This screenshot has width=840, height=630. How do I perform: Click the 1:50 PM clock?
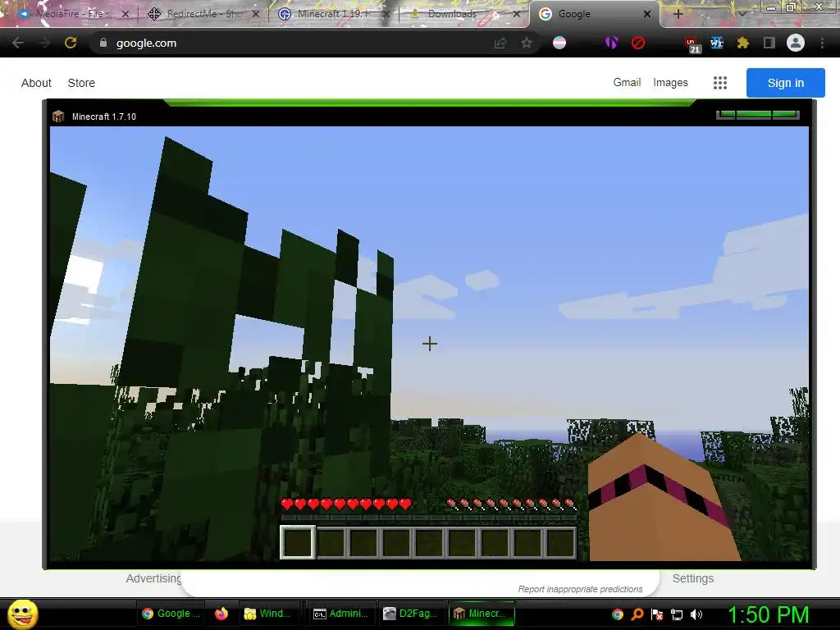point(768,614)
